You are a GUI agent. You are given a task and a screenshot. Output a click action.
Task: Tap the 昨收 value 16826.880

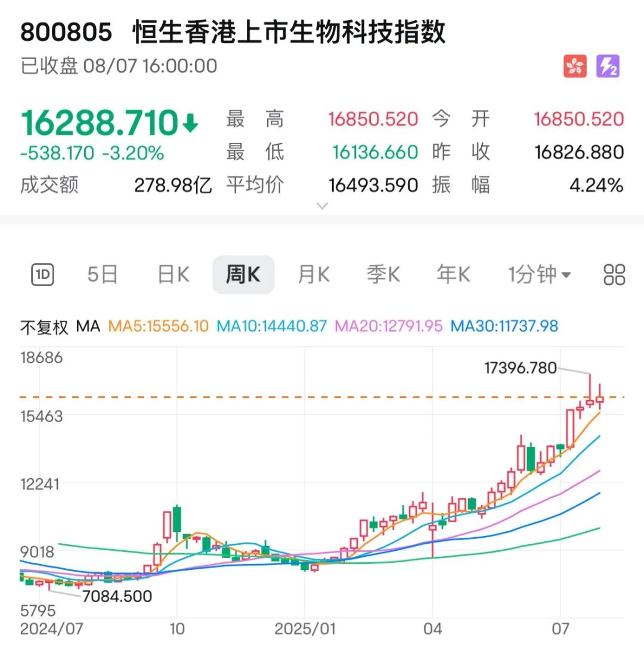pos(580,152)
